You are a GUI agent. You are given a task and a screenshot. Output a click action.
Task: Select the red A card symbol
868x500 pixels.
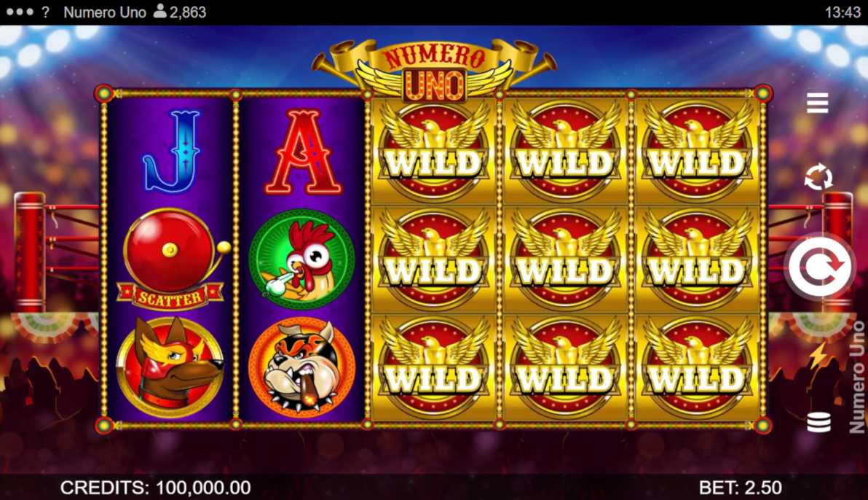pos(303,152)
